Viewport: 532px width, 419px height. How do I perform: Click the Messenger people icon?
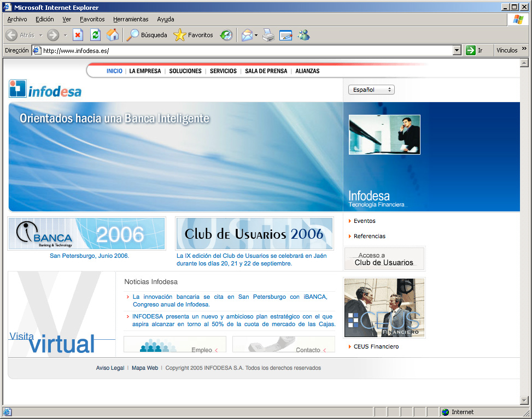(303, 35)
